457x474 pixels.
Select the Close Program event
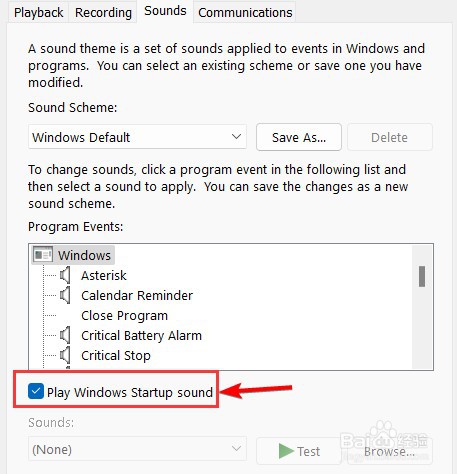coord(124,315)
